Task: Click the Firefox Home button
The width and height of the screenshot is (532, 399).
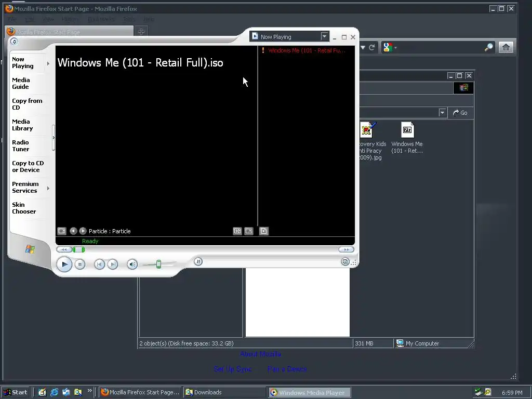Action: coord(506,47)
